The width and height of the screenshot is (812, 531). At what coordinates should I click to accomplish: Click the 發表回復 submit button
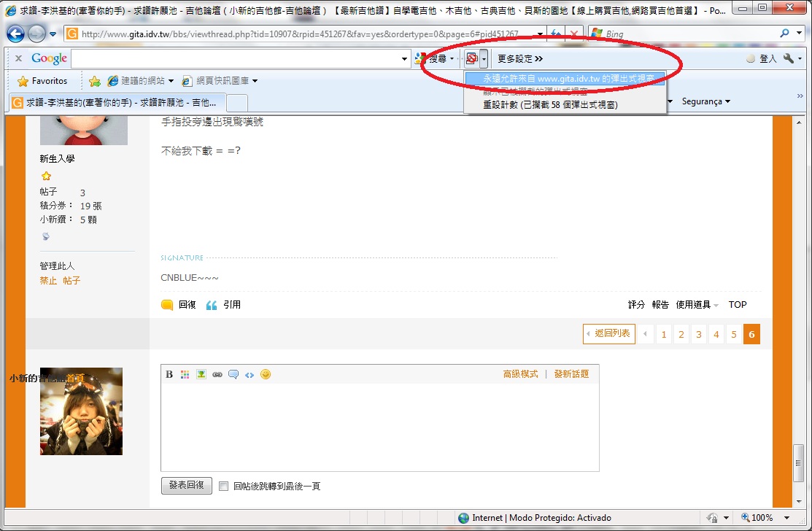click(x=187, y=486)
